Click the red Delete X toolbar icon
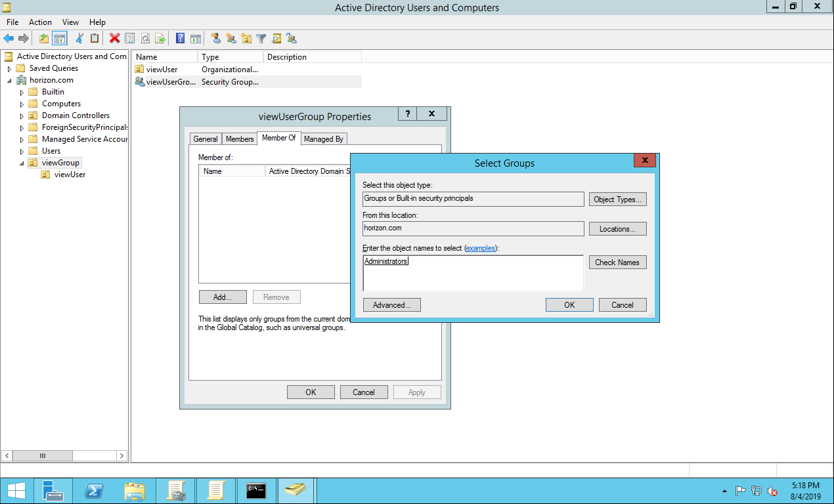Screen dimensions: 834x504 pos(114,39)
